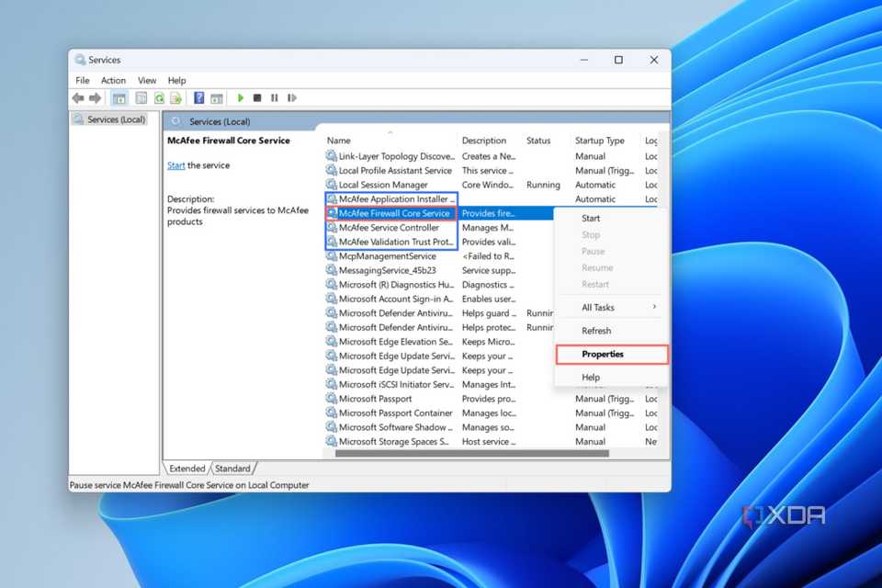Click gear icon beside MessagingService_45b23

click(x=332, y=270)
